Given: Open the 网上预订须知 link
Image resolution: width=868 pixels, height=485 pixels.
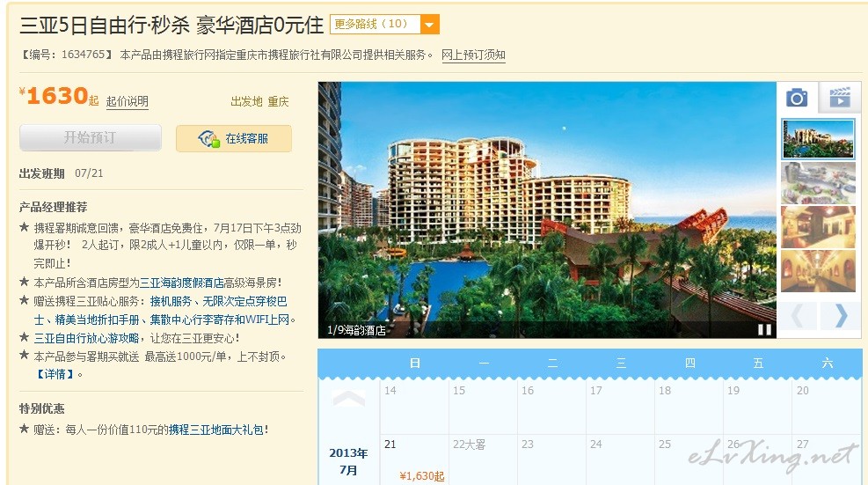Looking at the screenshot, I should 473,55.
